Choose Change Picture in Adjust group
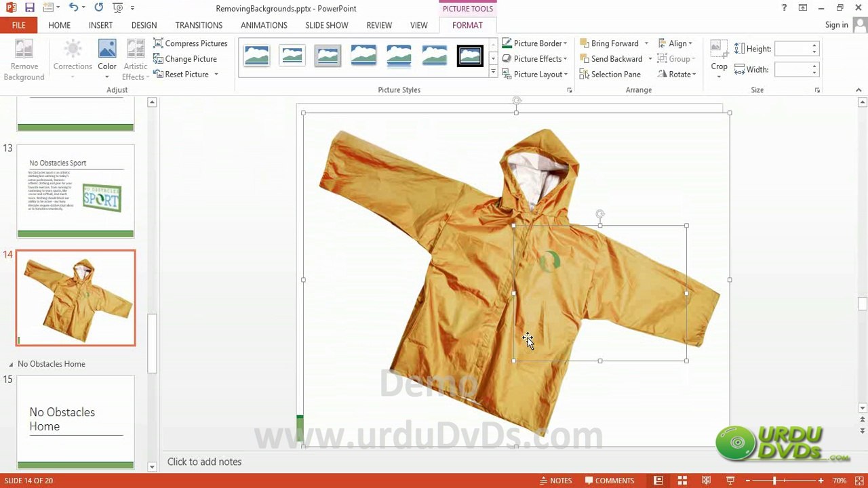This screenshot has height=488, width=868. point(185,59)
